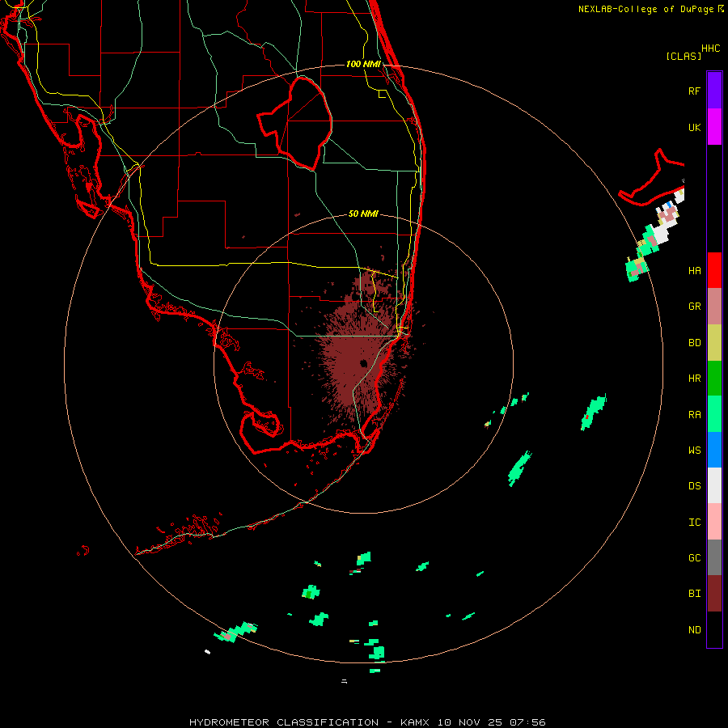Click the "HYDROMETEOR CLASSIFICATION" title text

tap(284, 722)
